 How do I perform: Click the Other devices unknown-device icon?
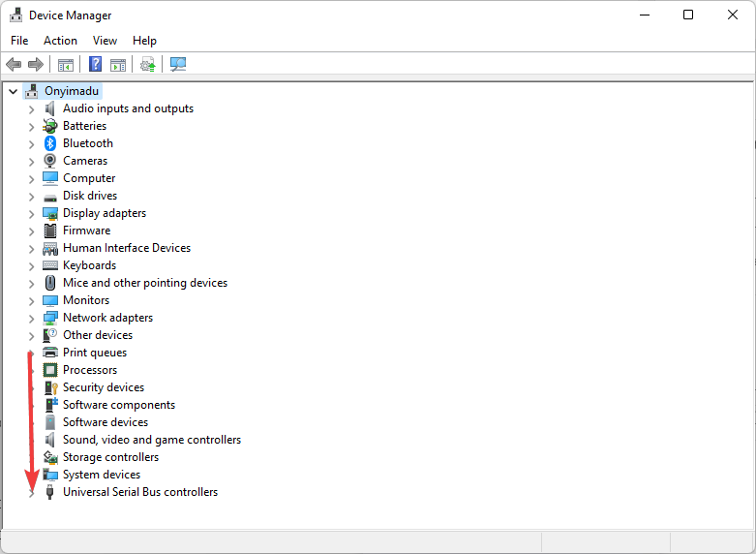[x=50, y=335]
